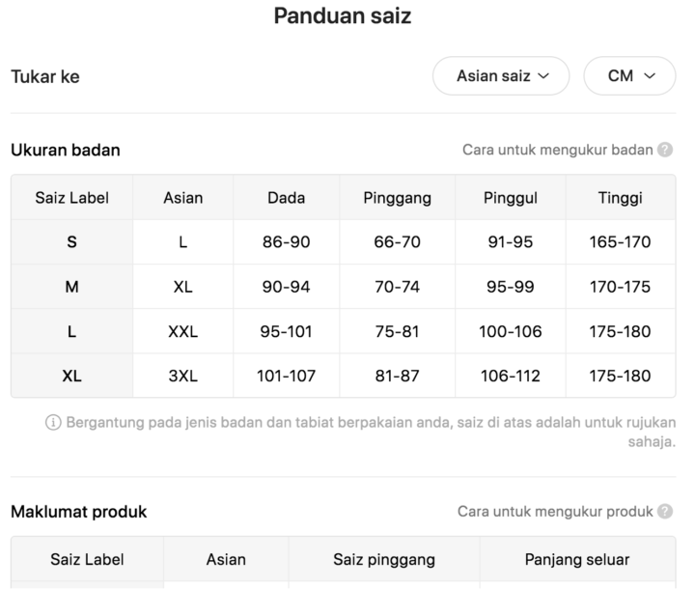This screenshot has width=695, height=616.
Task: Click the chevron arrow beside CM
Action: pyautogui.click(x=650, y=76)
